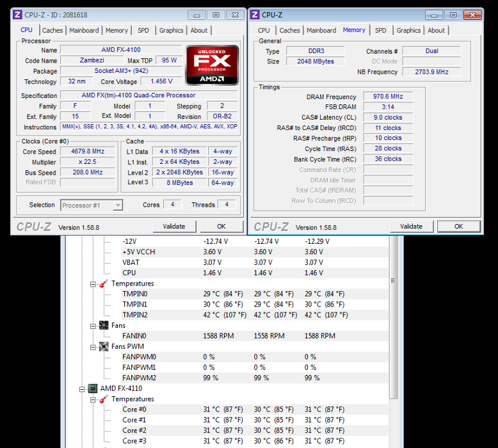Click the Bus Speed 208.0 MHz value
498x448 pixels.
click(x=88, y=172)
